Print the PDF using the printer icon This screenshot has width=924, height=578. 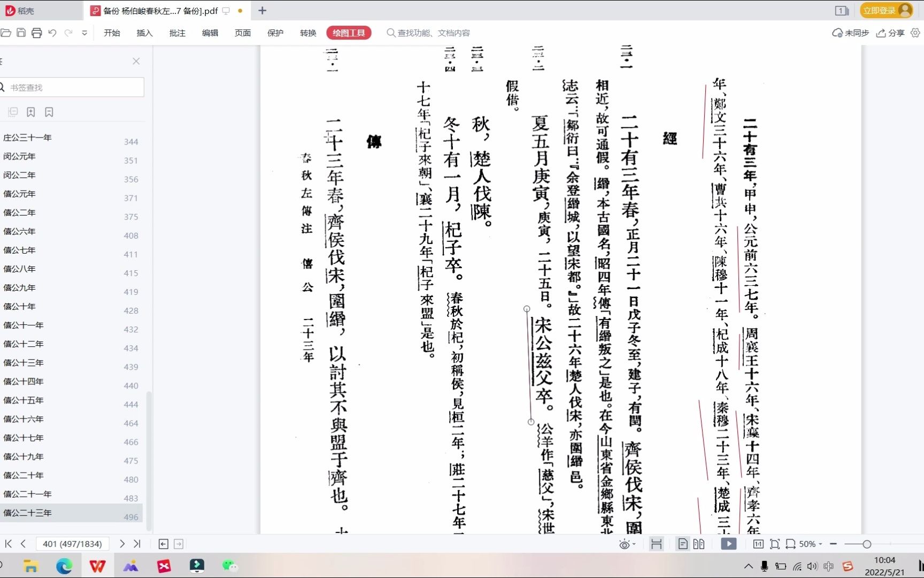37,33
